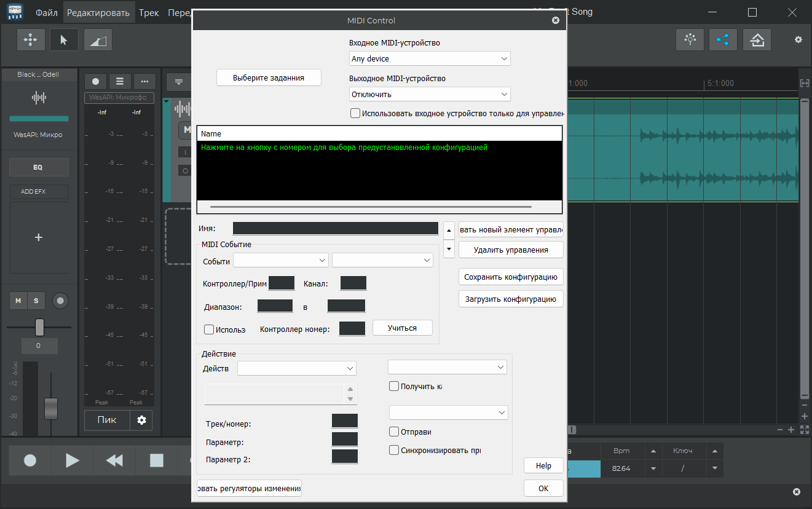The image size is (812, 509).
Task: Click the 'Канал' input box
Action: [353, 283]
